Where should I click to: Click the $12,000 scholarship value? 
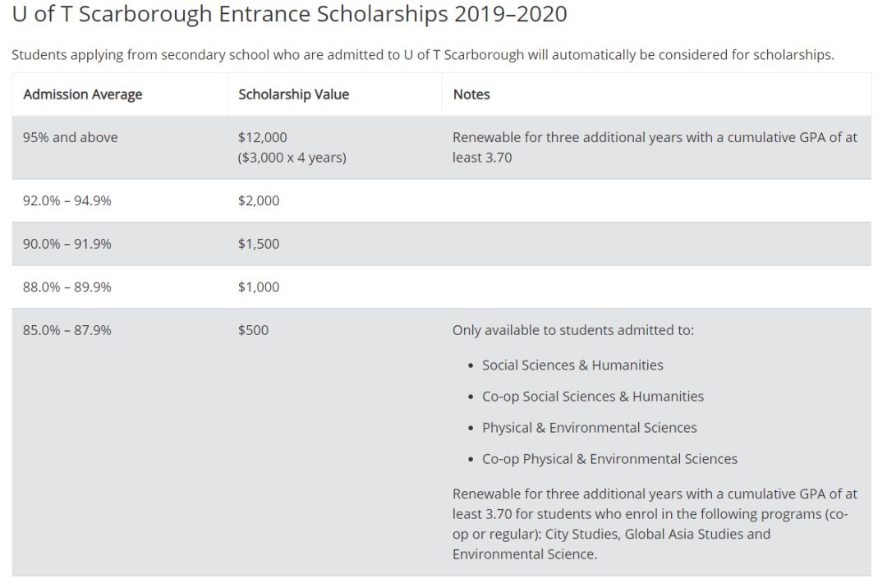[x=263, y=137]
